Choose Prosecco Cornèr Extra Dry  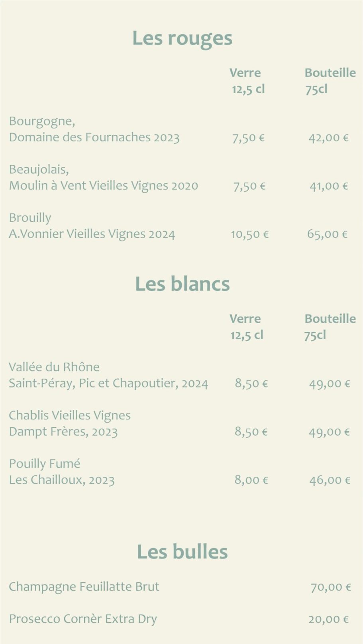click(x=83, y=619)
